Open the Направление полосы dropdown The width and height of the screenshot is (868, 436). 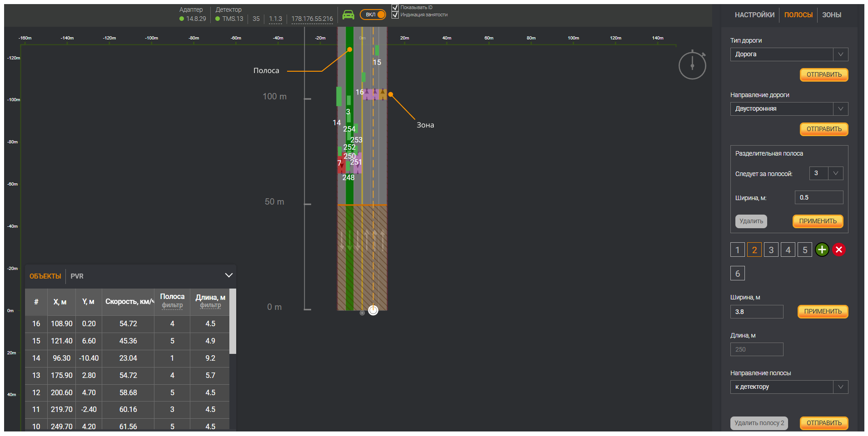[789, 387]
